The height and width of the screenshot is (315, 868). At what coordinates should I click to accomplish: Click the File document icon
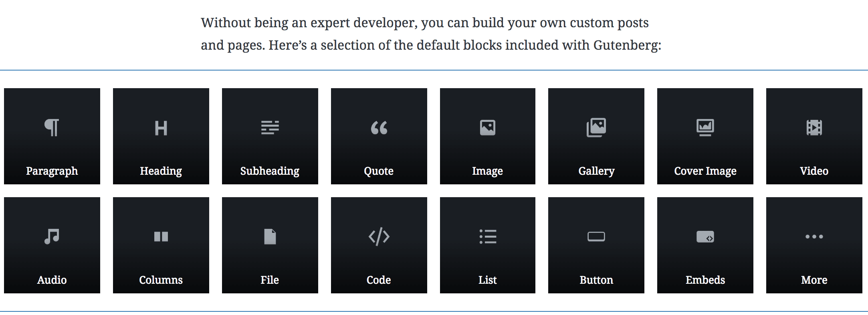[x=270, y=236]
